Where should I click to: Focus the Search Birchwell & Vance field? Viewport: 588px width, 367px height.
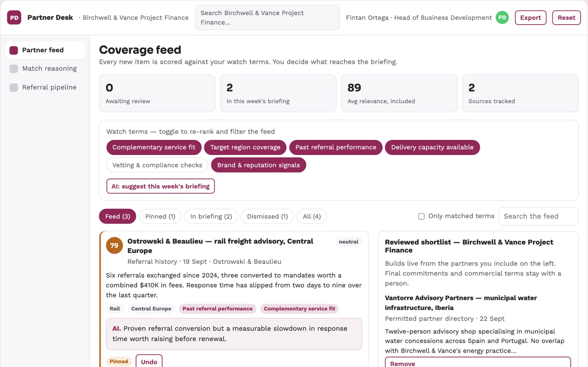267,18
